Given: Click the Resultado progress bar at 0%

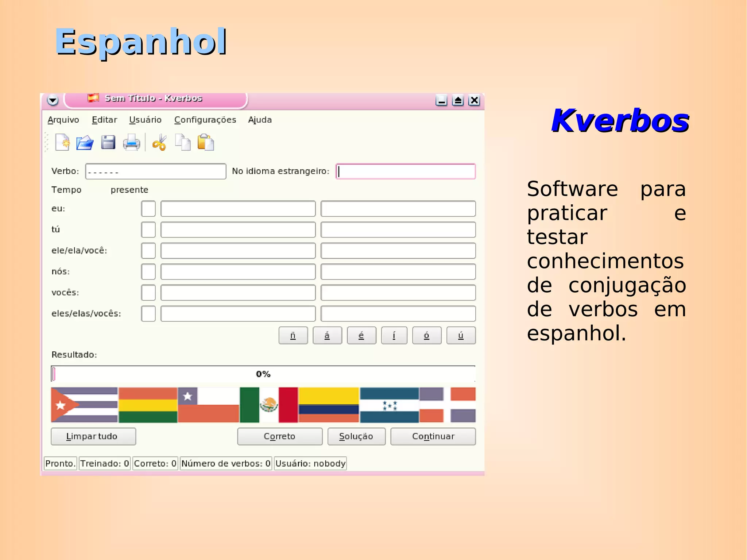Looking at the screenshot, I should tap(263, 374).
